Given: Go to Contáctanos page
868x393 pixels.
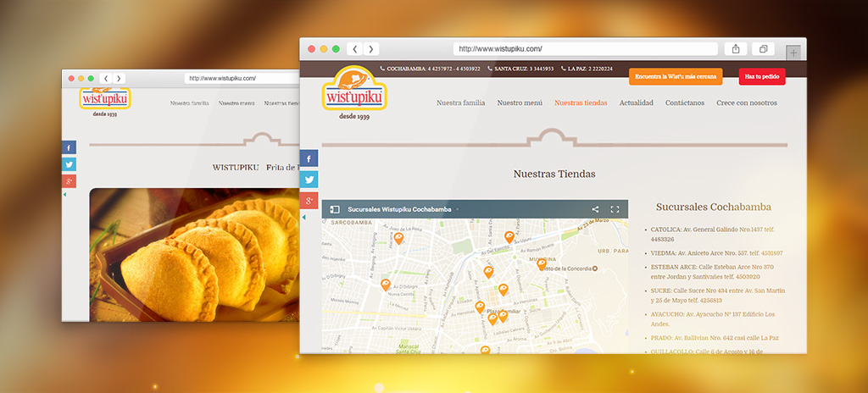Looking at the screenshot, I should pyautogui.click(x=684, y=102).
